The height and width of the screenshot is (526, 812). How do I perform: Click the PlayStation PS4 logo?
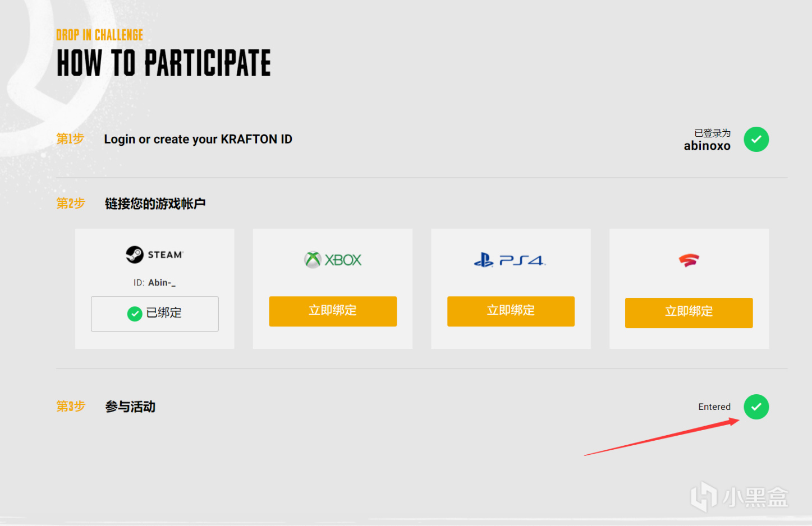point(510,260)
